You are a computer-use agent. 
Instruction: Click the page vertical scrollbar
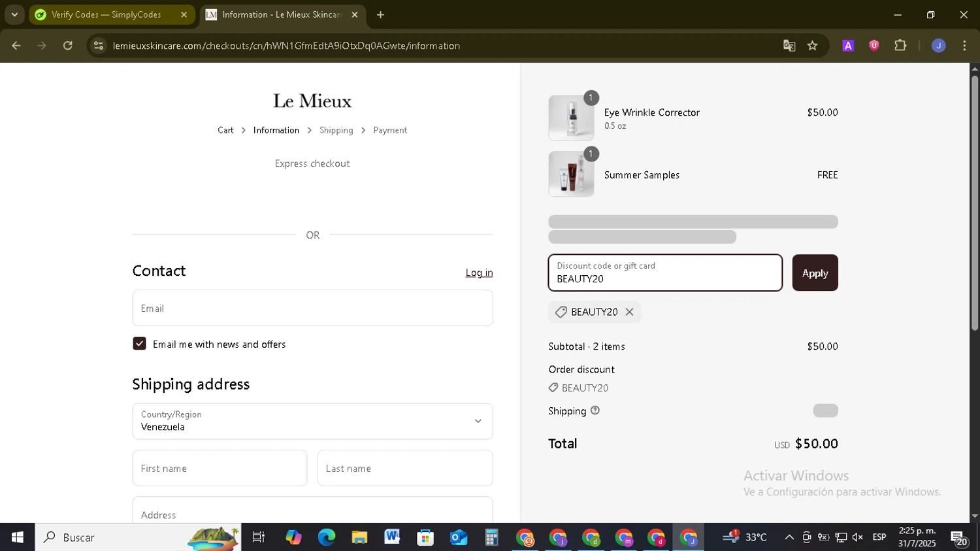[x=975, y=203]
